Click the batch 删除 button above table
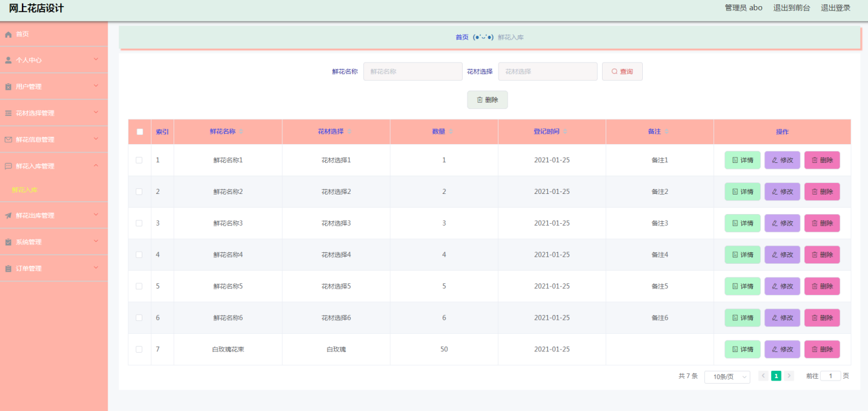The height and width of the screenshot is (411, 868). coord(487,100)
